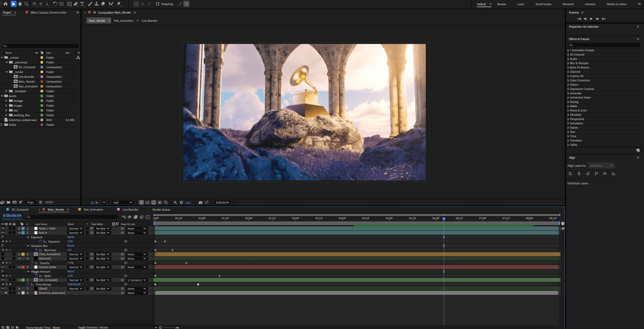
Task: Select the Hand tool
Action: (20, 4)
